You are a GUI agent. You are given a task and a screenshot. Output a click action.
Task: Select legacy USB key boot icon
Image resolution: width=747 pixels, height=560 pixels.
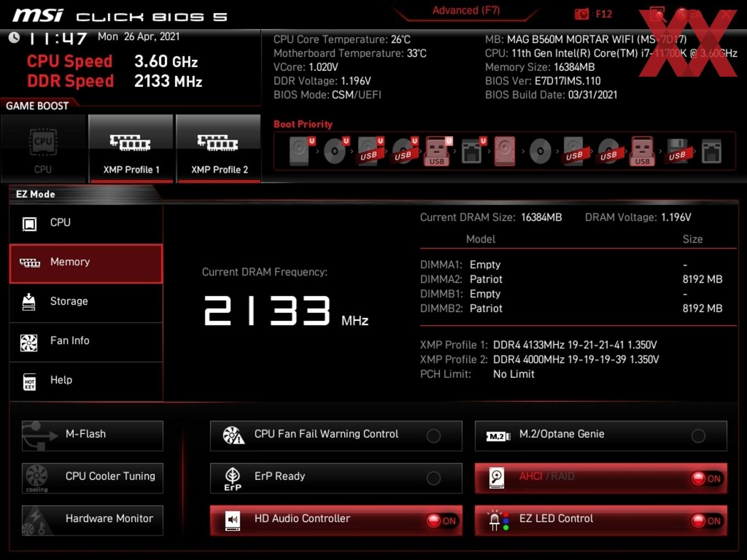(642, 151)
